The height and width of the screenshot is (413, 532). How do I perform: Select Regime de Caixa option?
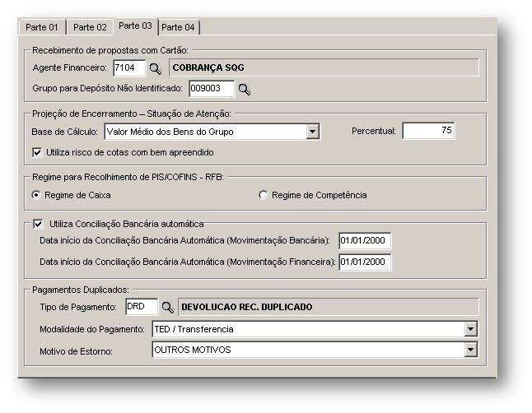pos(36,195)
